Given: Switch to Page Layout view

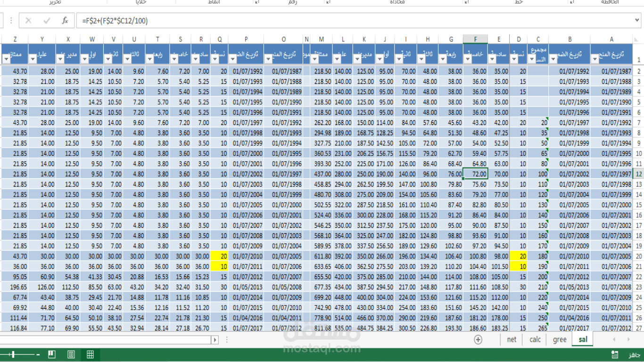Looking at the screenshot, I should [x=71, y=354].
